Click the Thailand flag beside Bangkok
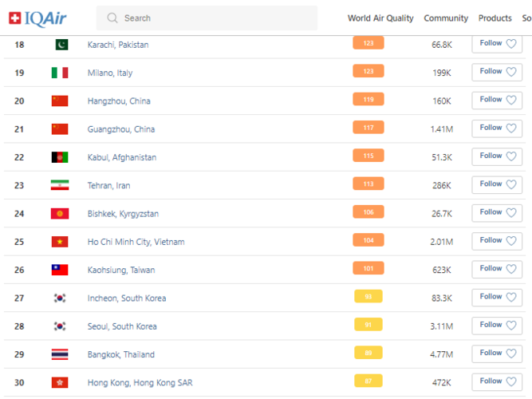Screen dimensions: 532x399 (x=60, y=354)
